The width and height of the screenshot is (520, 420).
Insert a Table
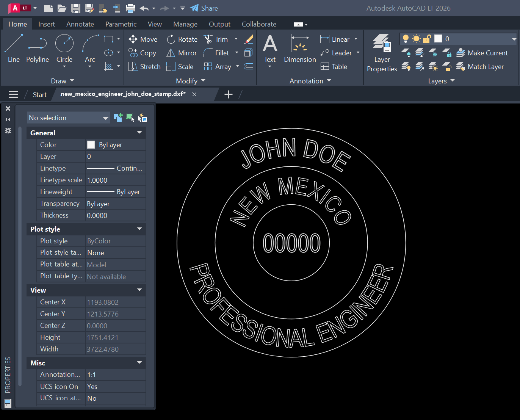(x=334, y=66)
